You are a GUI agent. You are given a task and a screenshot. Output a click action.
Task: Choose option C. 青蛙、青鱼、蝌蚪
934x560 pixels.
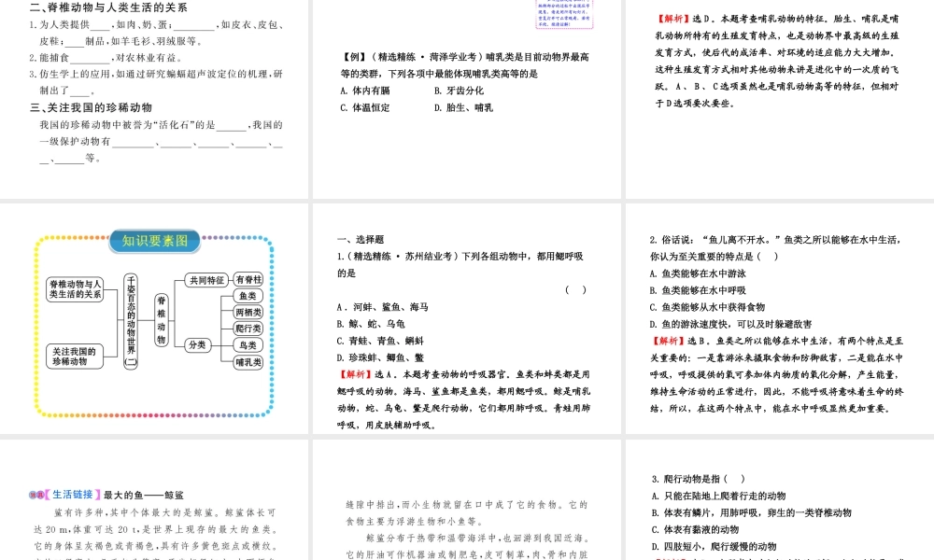(380, 341)
